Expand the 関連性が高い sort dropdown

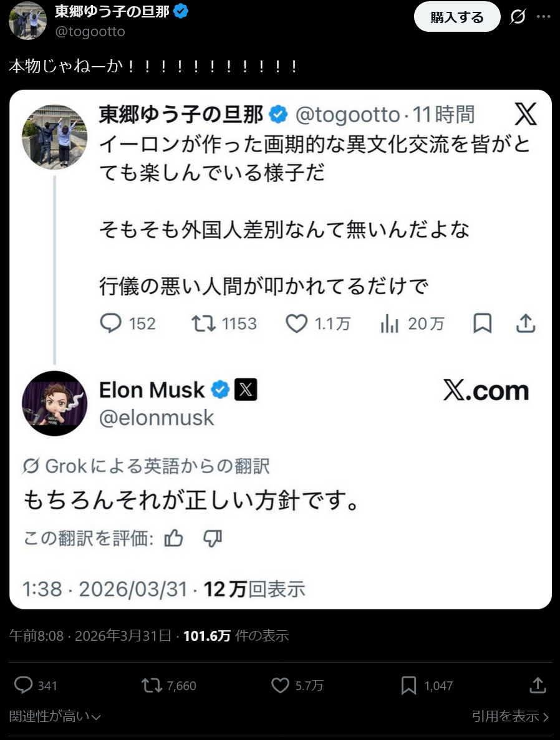55,716
